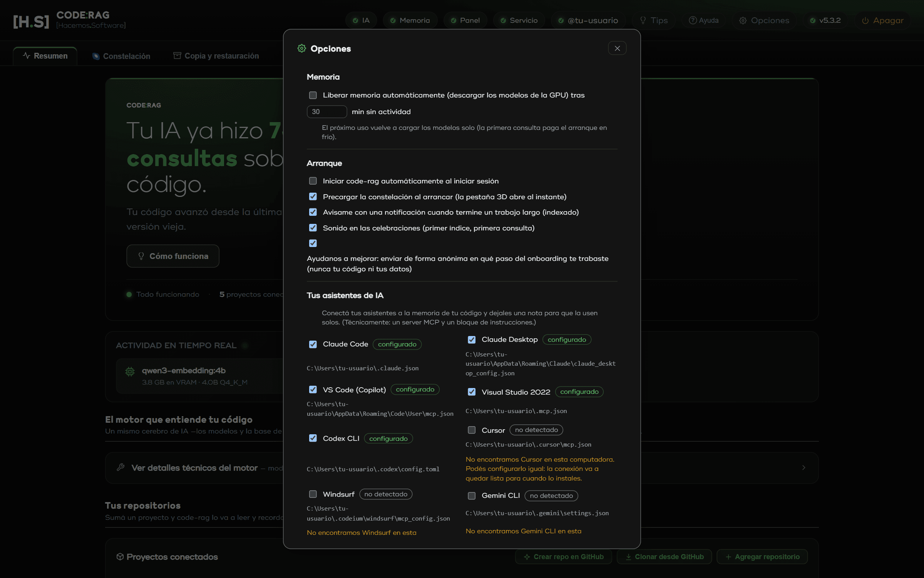Open the @tu-usuario account pill

tap(588, 20)
